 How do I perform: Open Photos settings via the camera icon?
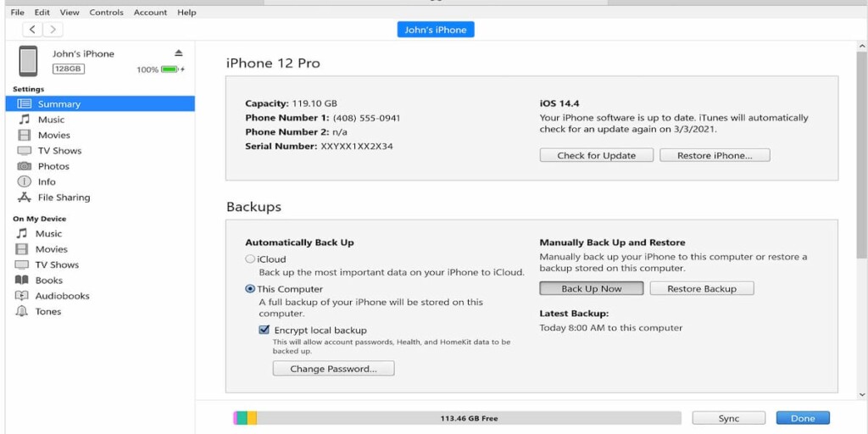point(24,166)
